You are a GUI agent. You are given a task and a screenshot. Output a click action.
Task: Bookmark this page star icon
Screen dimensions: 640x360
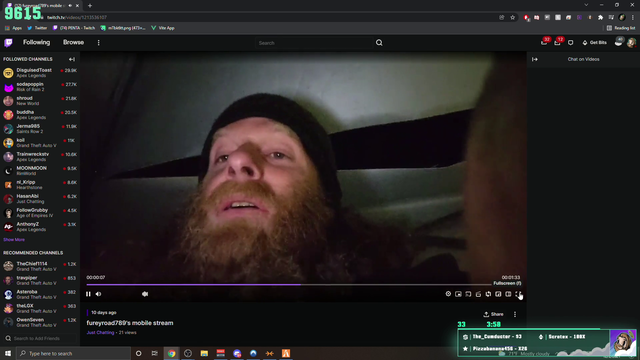coord(513,18)
